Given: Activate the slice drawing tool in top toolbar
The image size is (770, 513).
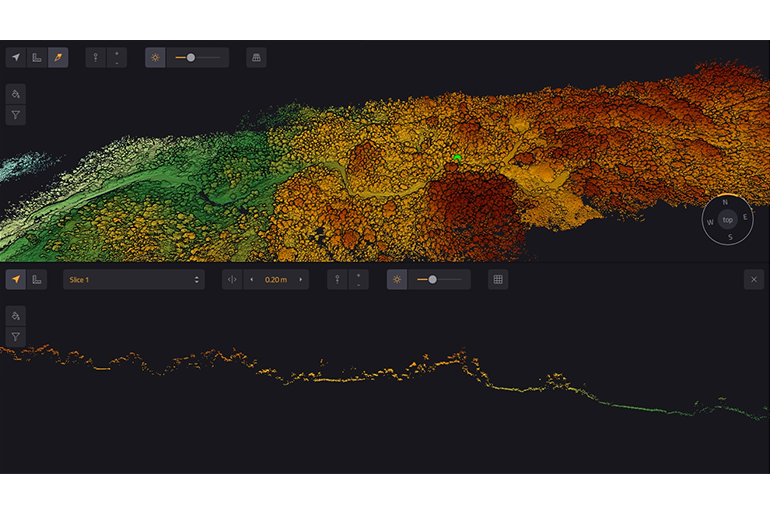Looking at the screenshot, I should (58, 58).
